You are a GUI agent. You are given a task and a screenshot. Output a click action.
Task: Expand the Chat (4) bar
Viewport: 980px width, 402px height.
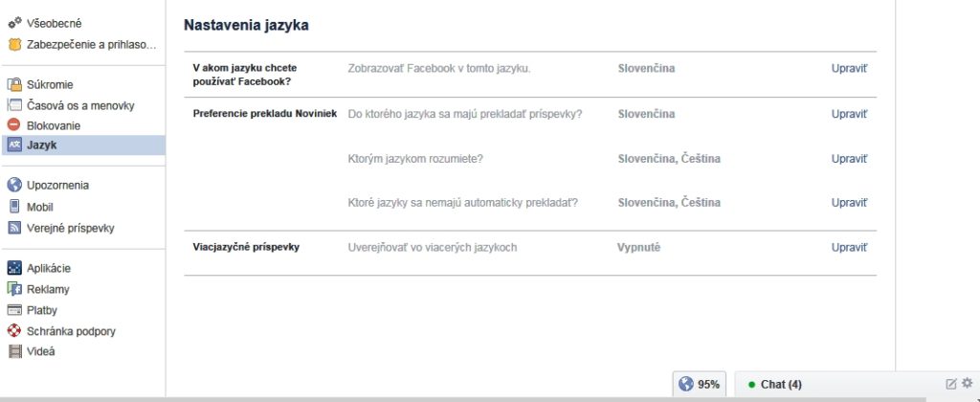[x=780, y=384]
